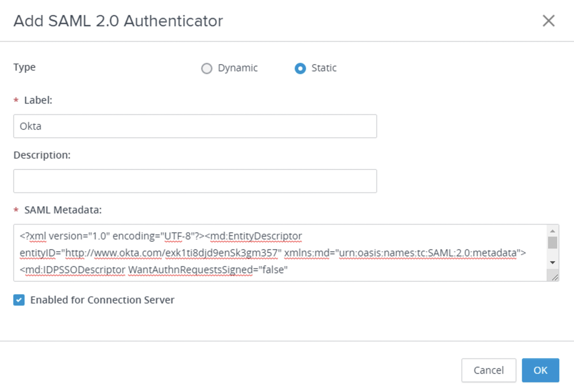Toggle the Enabled for Connection Server checkbox

coord(19,300)
